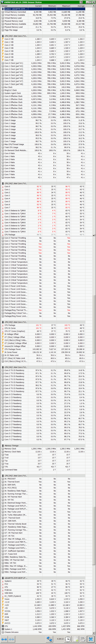Click the Core 0 VID voltage icon
This screenshot has width=96, height=644.
[3, 39]
